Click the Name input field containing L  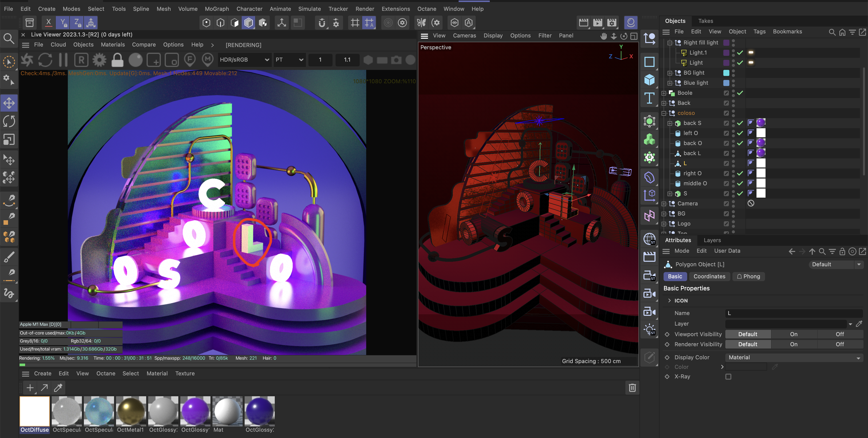[x=794, y=313]
